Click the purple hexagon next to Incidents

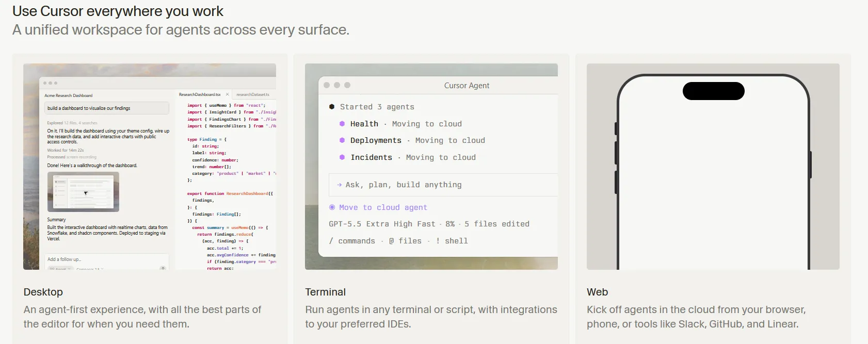342,157
